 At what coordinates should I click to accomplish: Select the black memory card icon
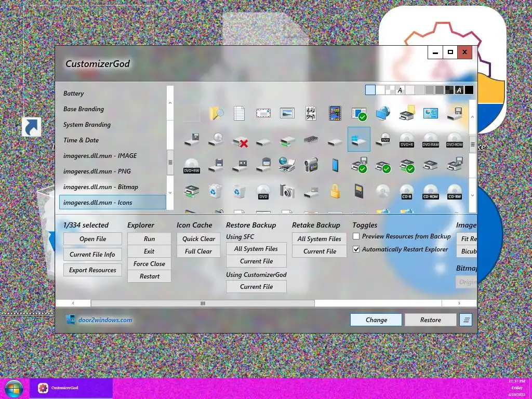358,191
